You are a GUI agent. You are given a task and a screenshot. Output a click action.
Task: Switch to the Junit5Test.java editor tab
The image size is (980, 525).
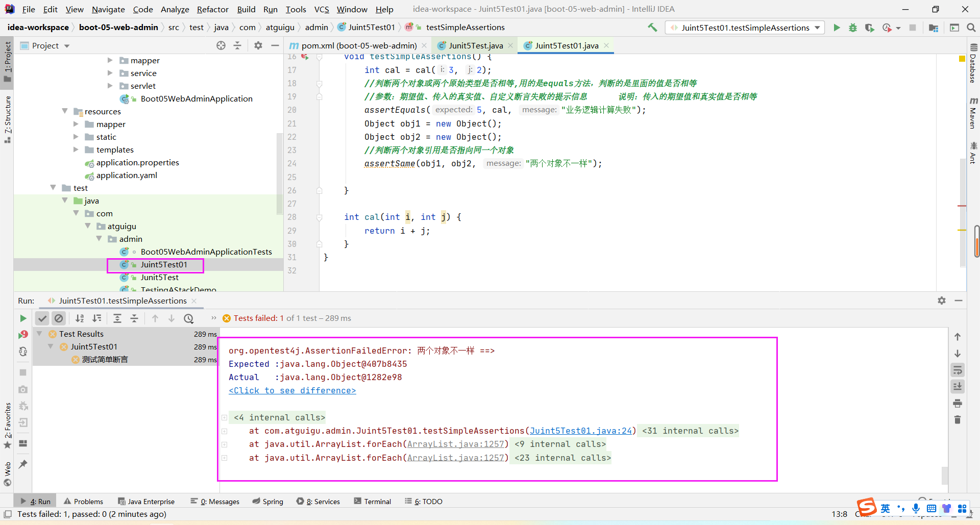pyautogui.click(x=475, y=45)
